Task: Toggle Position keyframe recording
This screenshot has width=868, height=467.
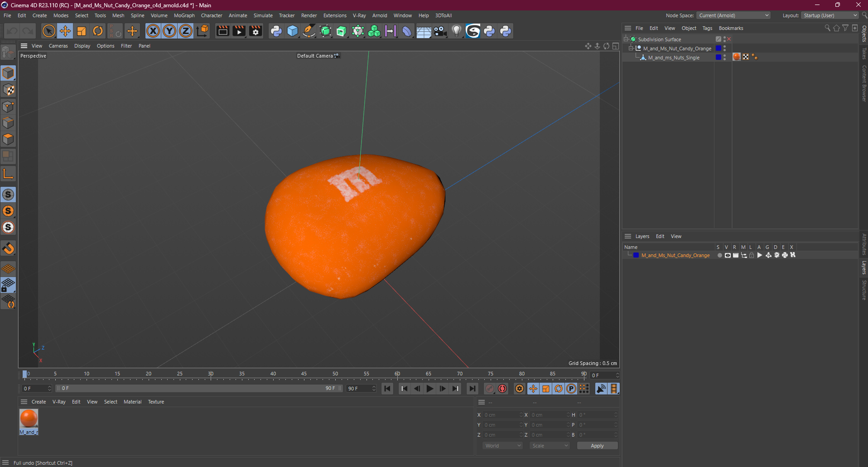Action: point(533,389)
